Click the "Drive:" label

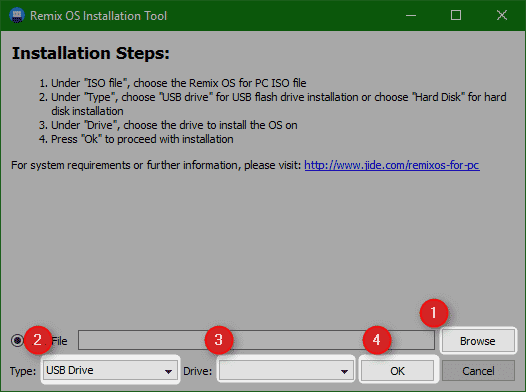(198, 371)
